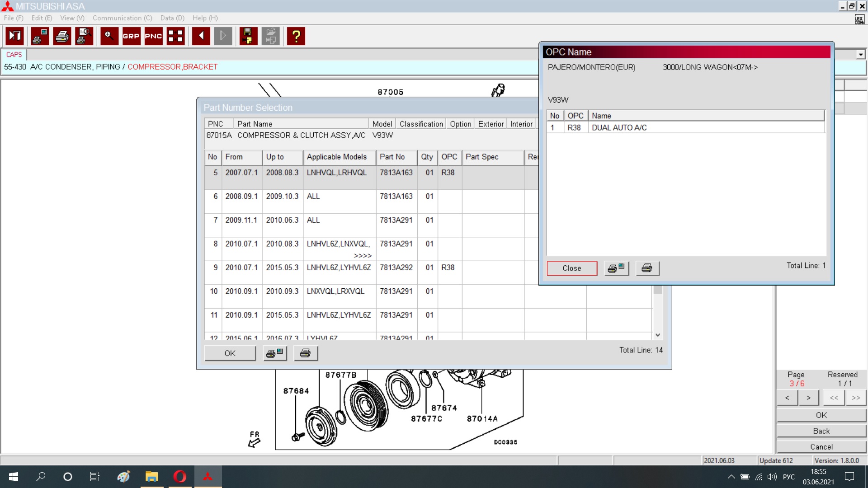Click the PNC toolbar button
Image resolution: width=868 pixels, height=488 pixels.
click(153, 36)
